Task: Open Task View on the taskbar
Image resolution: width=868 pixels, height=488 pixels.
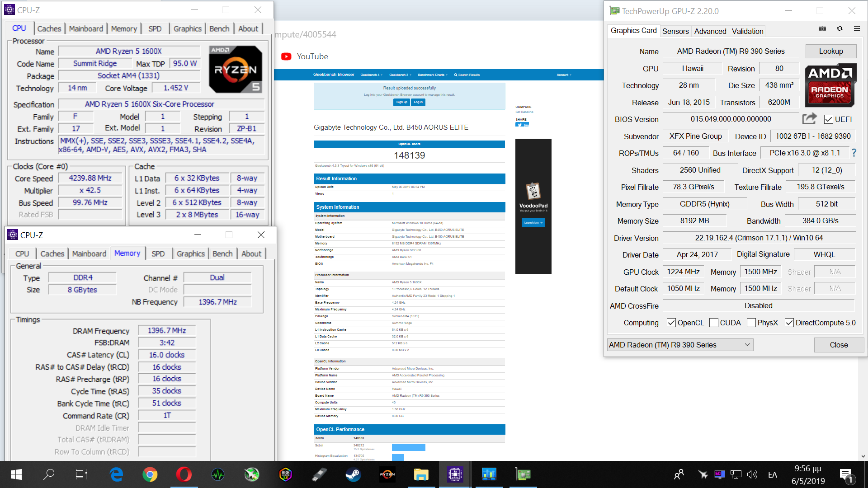Action: pos(81,474)
